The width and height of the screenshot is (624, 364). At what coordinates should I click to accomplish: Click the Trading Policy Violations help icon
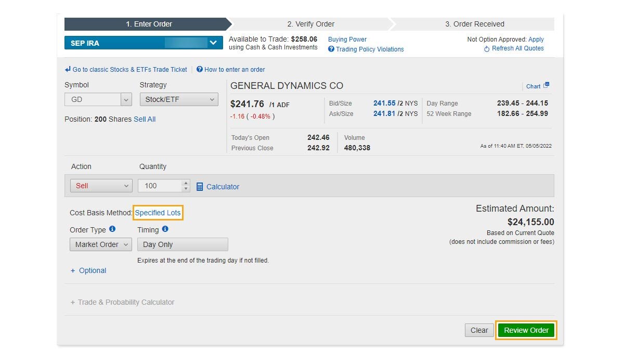[331, 49]
